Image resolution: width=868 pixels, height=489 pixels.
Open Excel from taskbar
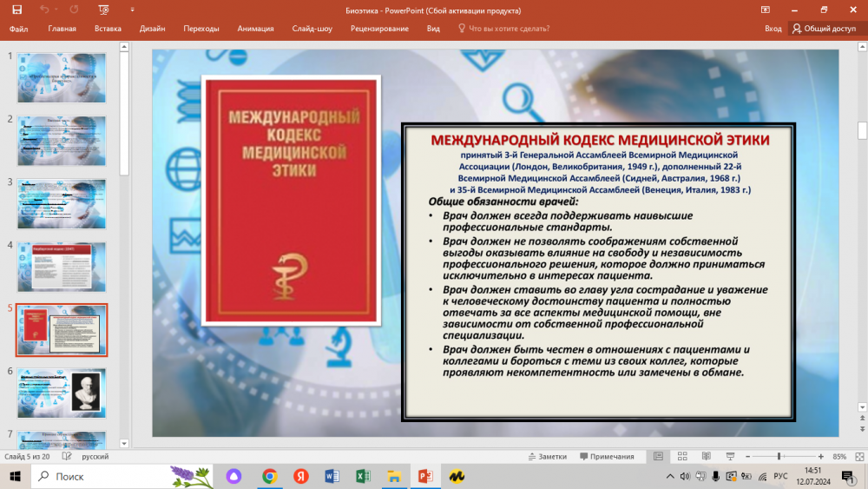[x=363, y=476]
